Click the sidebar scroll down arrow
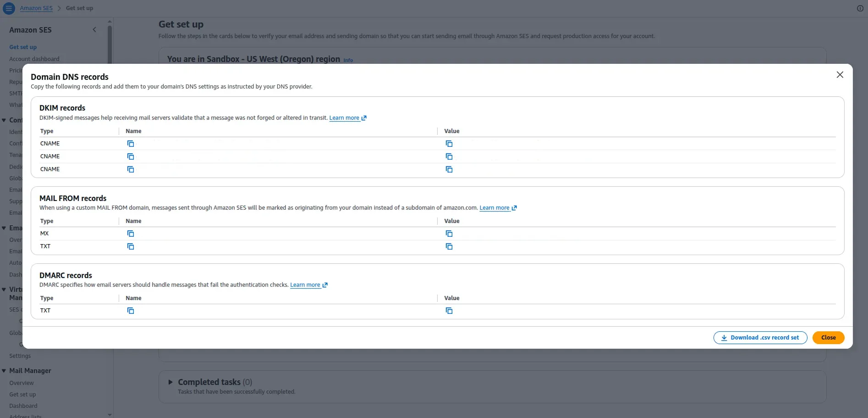Viewport: 868px width, 418px height. (110, 414)
